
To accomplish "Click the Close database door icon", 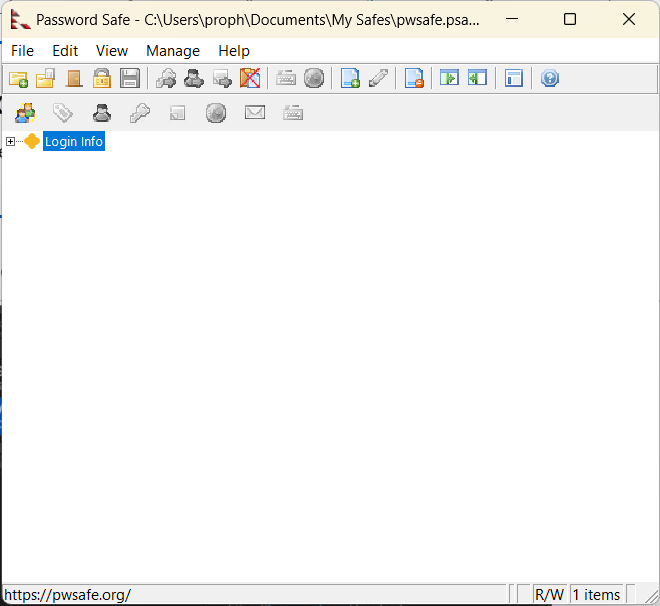I will point(74,78).
